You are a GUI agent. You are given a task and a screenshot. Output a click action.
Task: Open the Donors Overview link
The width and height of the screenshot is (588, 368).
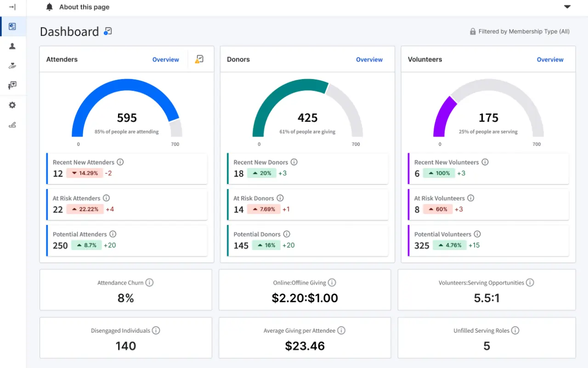[x=369, y=59]
